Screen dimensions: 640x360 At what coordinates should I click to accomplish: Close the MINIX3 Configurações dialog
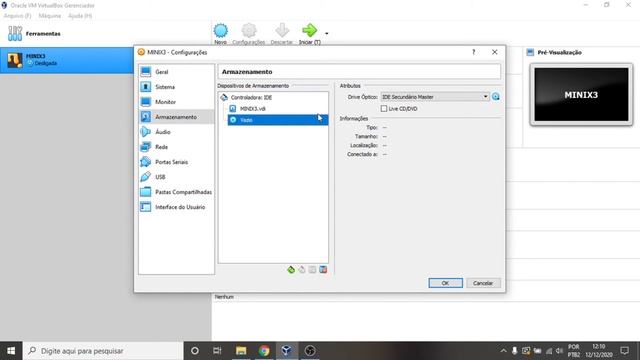[x=494, y=52]
